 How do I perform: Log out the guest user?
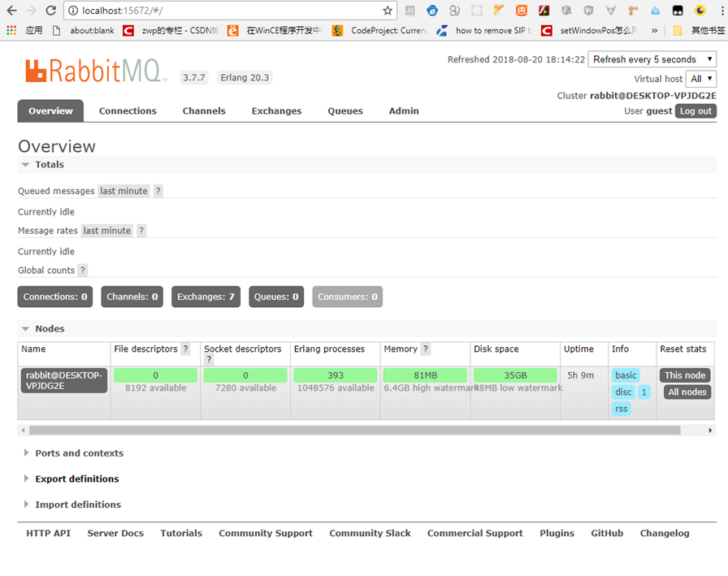(695, 111)
